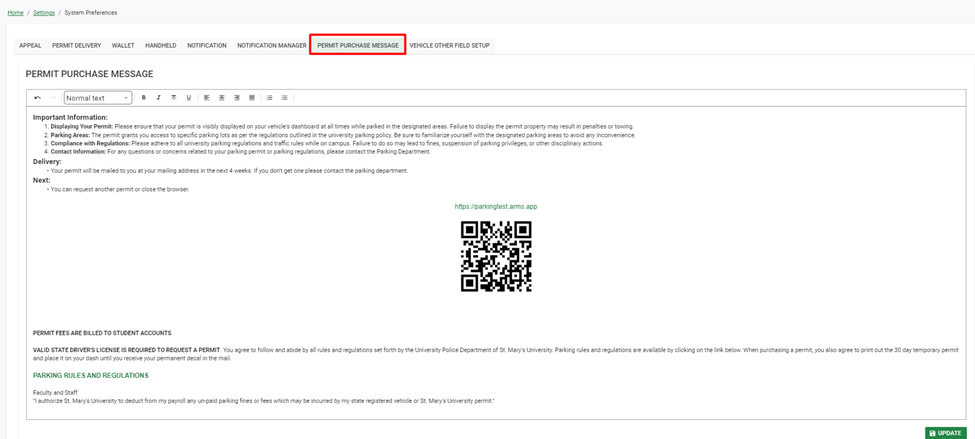This screenshot has height=439, width=975.
Task: Align text right
Action: pyautogui.click(x=237, y=98)
